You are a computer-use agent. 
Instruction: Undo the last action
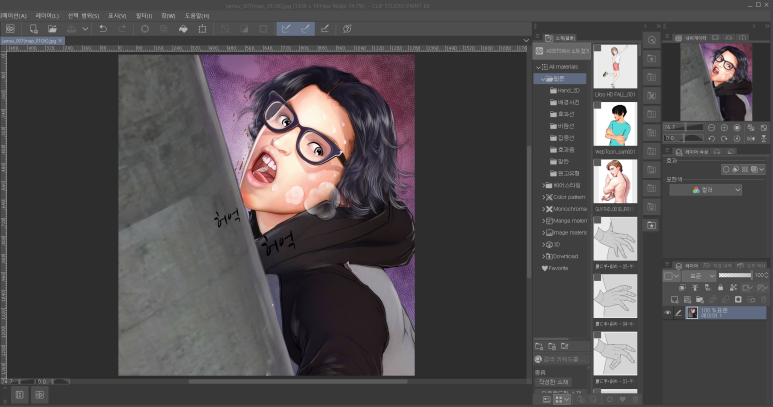pyautogui.click(x=103, y=29)
